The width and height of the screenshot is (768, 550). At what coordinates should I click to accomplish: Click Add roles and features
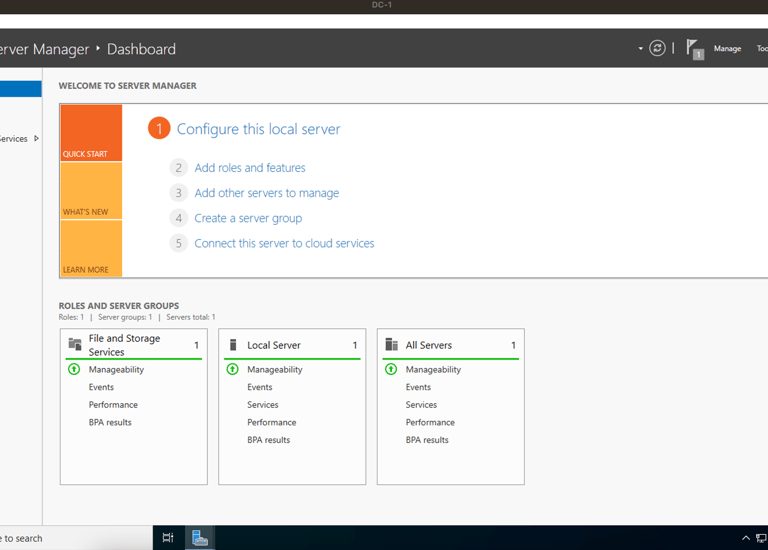point(250,167)
